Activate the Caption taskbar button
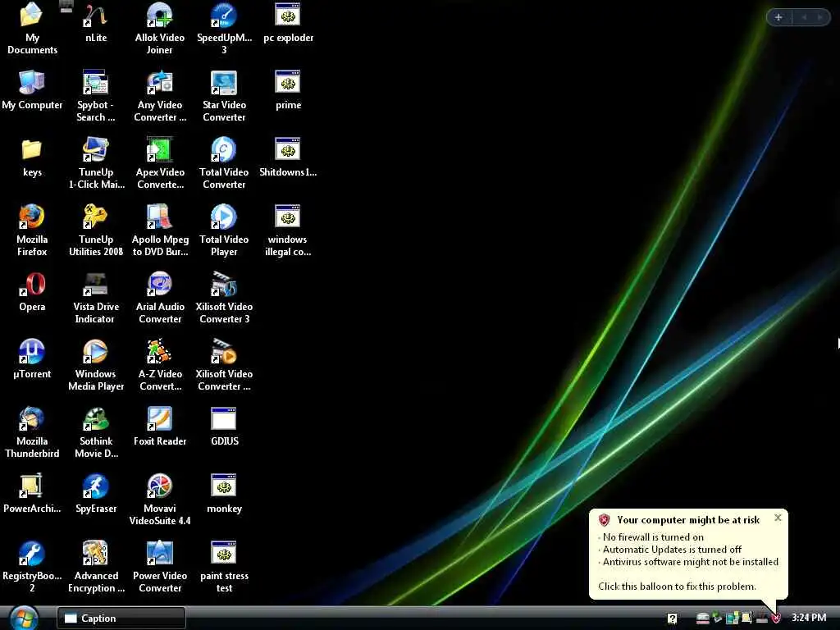The height and width of the screenshot is (630, 840). (x=121, y=619)
